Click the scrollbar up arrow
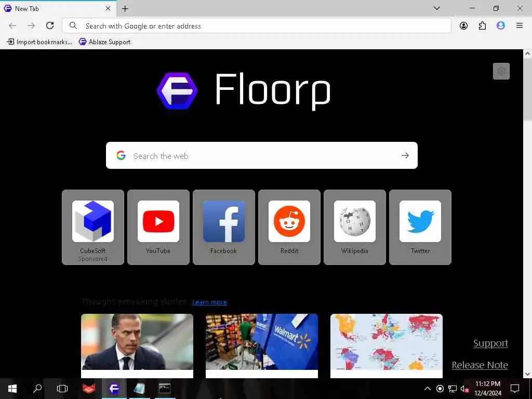The image size is (532, 399). coord(528,54)
